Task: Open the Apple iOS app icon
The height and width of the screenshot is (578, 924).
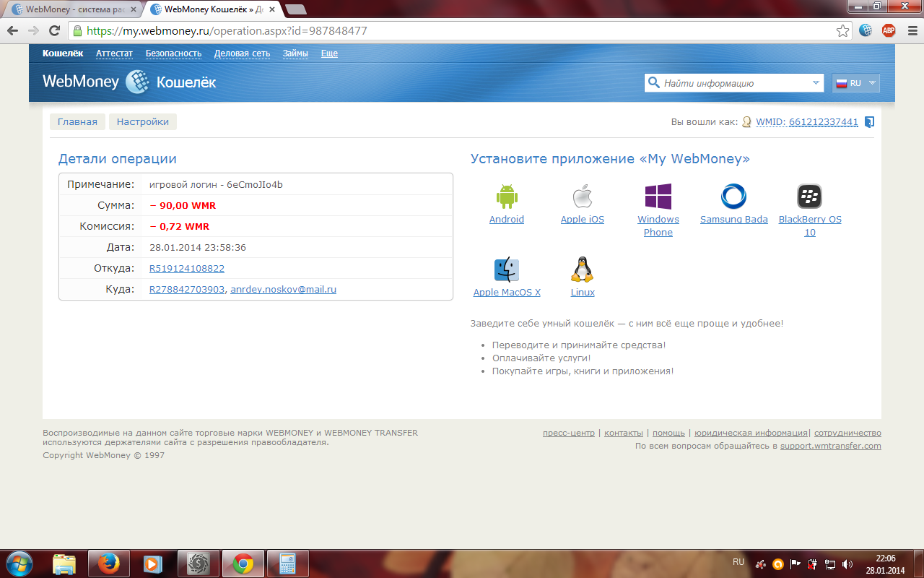Action: tap(583, 197)
